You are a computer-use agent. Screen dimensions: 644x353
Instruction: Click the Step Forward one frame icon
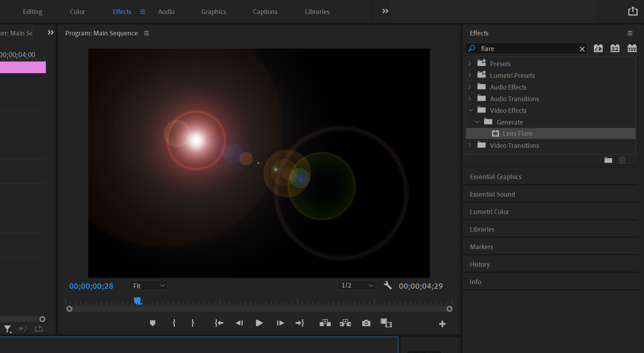(280, 323)
